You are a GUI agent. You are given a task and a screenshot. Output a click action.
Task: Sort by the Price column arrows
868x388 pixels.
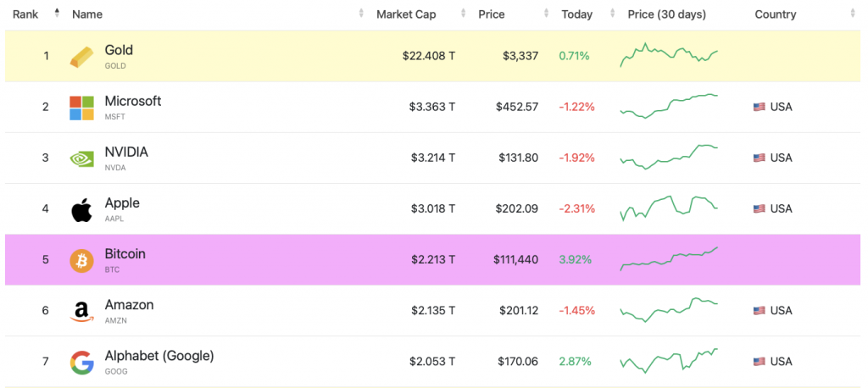tap(547, 13)
